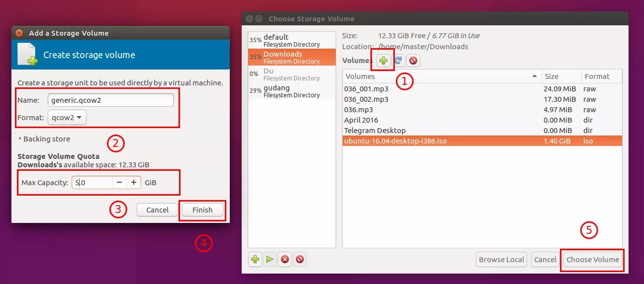Add a new storage pool with bottom plus
This screenshot has height=284, width=644.
[255, 259]
